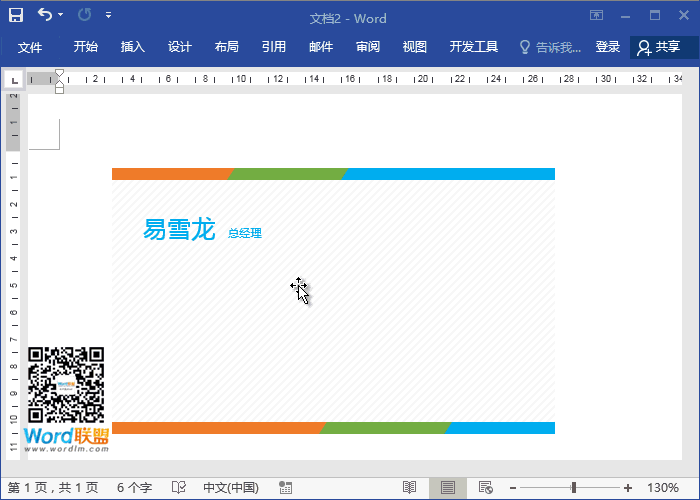Maximize the Word window
This screenshot has height=500, width=700.
coord(655,15)
